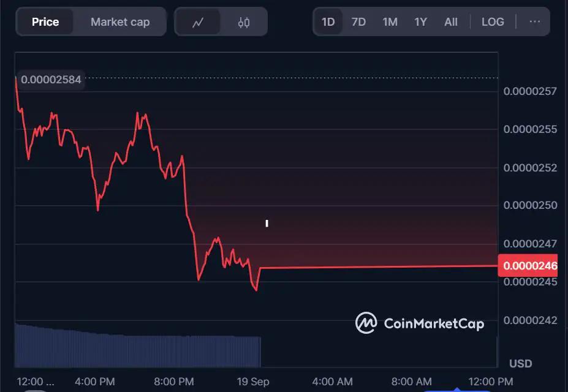Switch to 7D time range

[358, 22]
